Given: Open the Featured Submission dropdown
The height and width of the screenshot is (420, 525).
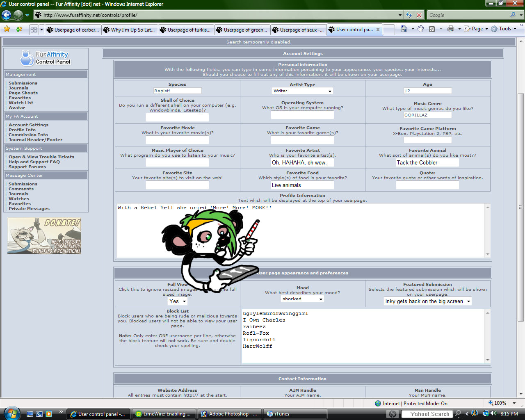Looking at the screenshot, I should (428, 301).
